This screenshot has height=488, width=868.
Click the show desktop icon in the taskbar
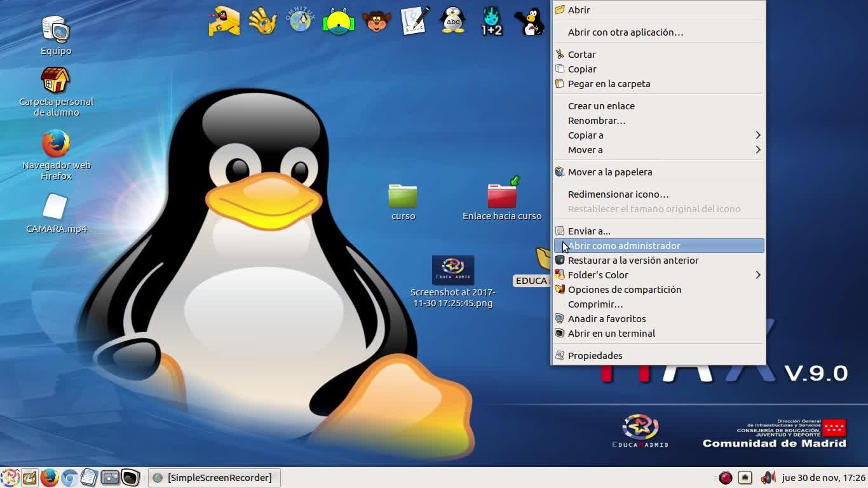click(29, 477)
